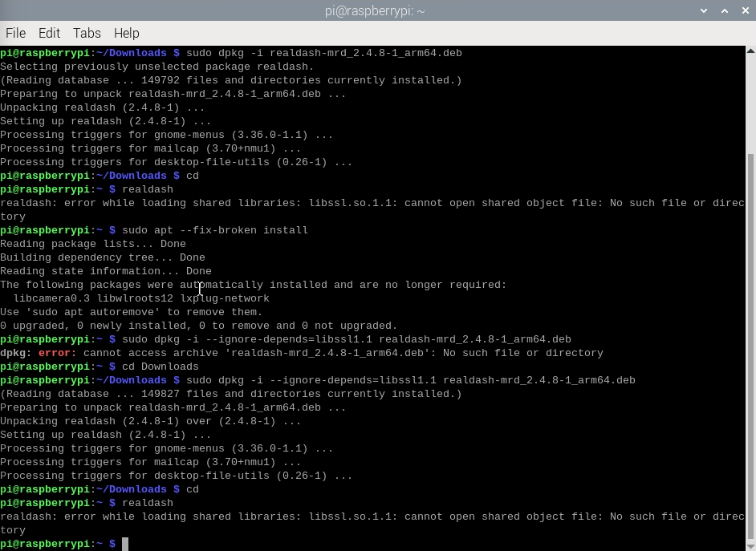Click the 'pi@raspberrypi: ~' window title
Screen dimensions: 756x551
(375, 10)
